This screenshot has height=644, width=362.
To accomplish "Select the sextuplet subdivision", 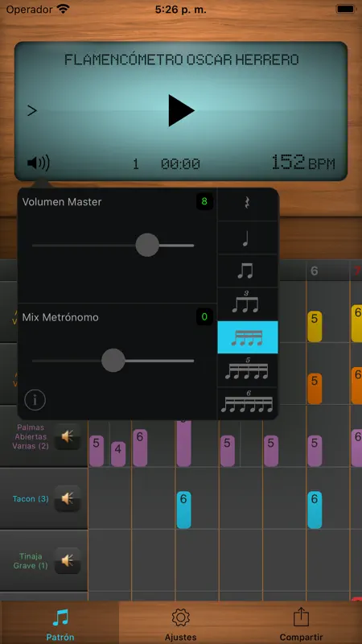I will 248,403.
